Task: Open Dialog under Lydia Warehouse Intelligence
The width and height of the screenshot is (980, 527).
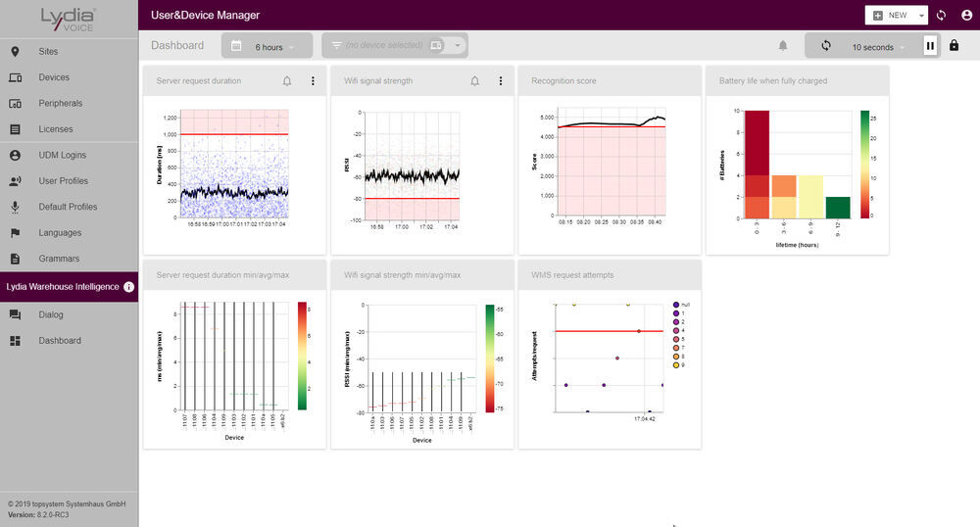Action: click(51, 314)
